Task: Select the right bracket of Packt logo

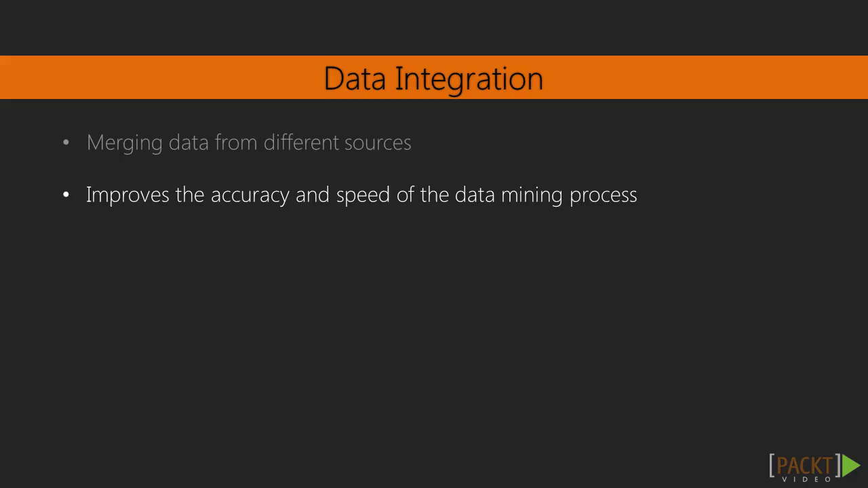Action: [x=837, y=466]
